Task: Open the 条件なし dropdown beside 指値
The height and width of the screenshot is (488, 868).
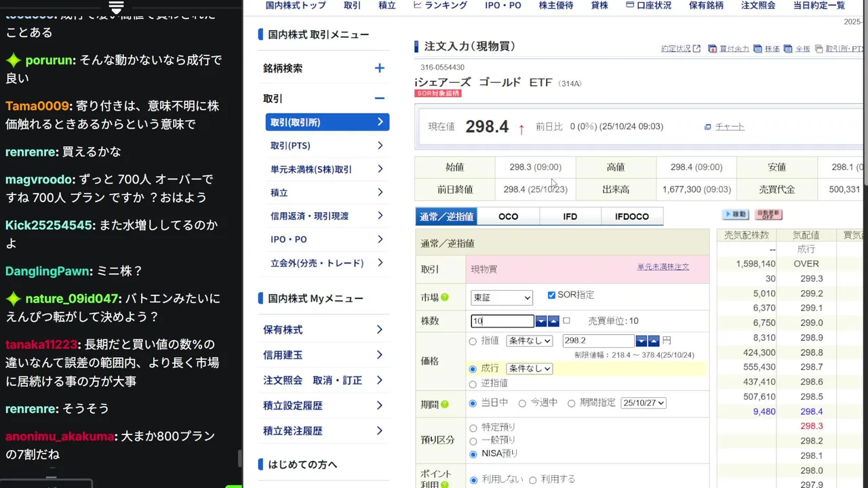Action: tap(529, 341)
